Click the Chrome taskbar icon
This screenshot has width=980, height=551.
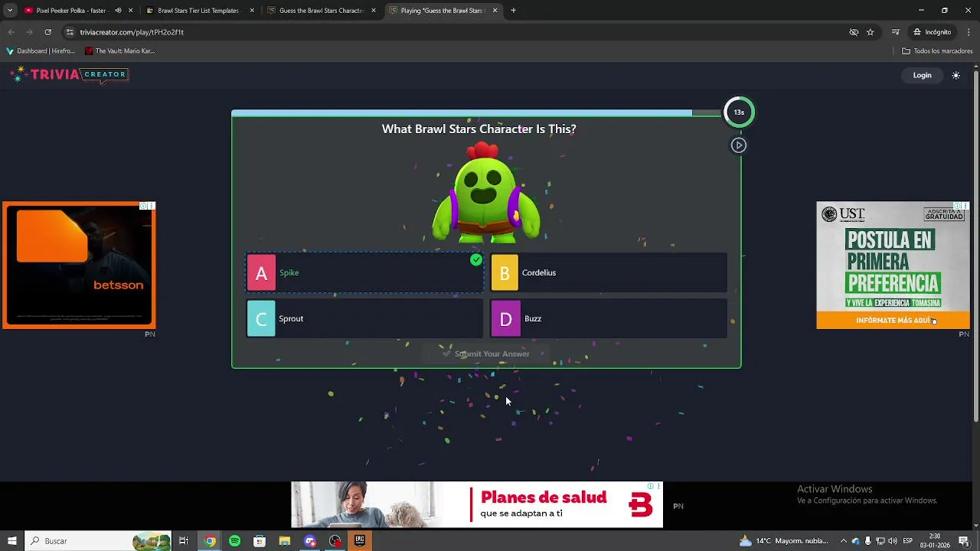click(210, 541)
